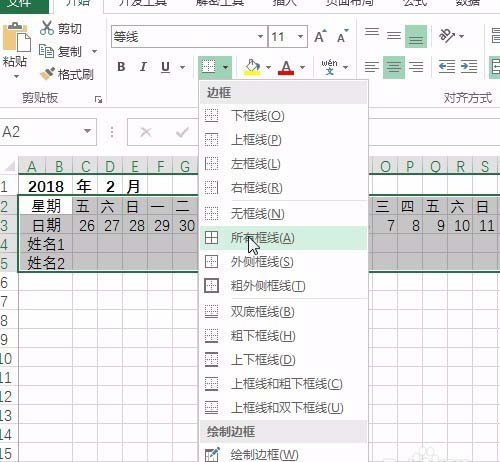The image size is (500, 462).
Task: Open the font color dropdown arrow
Action: coord(302,67)
